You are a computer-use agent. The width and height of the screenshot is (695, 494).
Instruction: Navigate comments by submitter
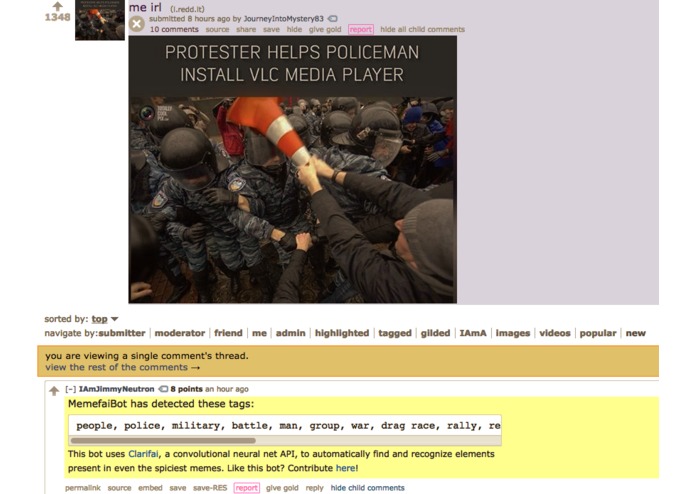122,333
